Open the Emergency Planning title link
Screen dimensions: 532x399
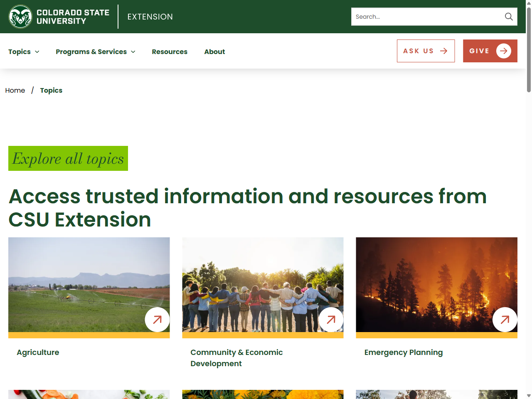pos(403,352)
